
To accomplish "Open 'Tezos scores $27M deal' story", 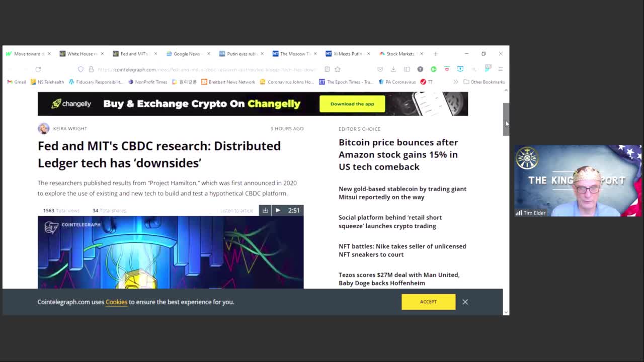I will (x=399, y=279).
